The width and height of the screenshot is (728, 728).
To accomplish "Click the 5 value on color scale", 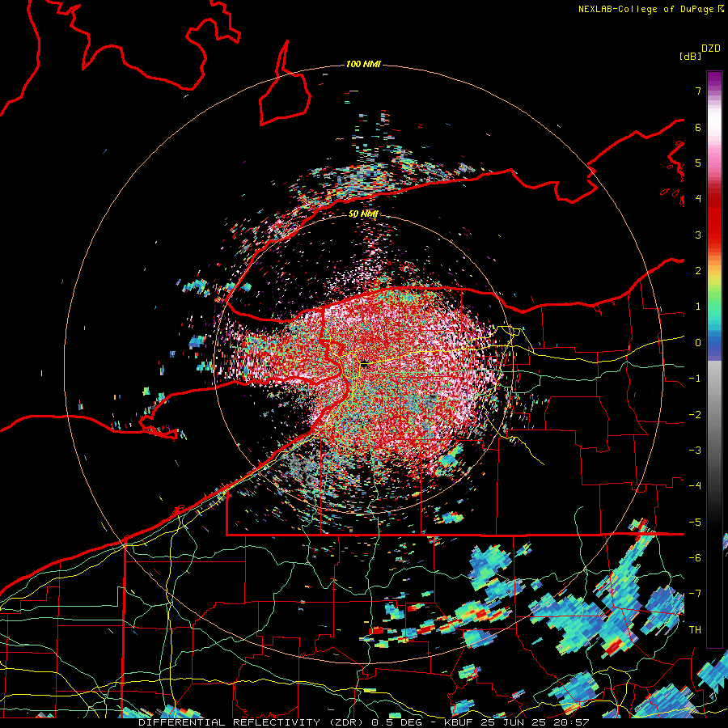I will coord(698,163).
